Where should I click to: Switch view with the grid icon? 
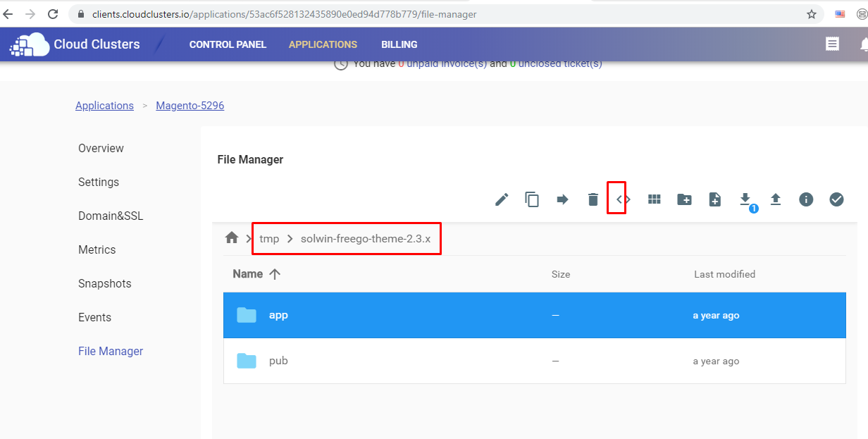pos(655,199)
